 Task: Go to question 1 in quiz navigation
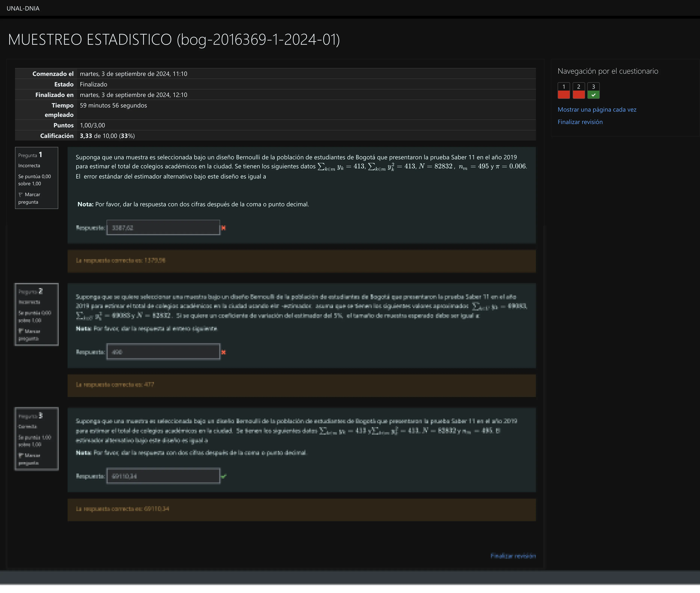coord(564,90)
